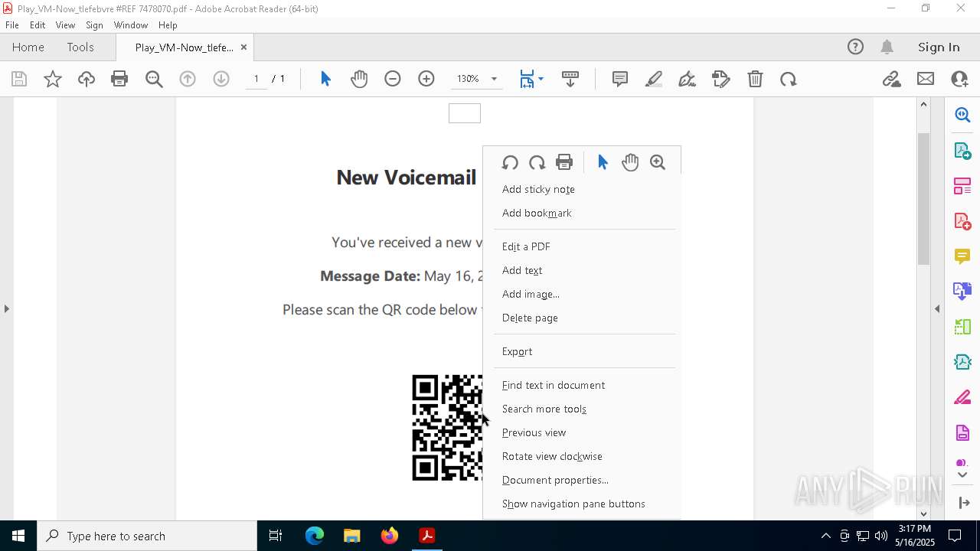Viewport: 980px width, 551px height.
Task: Expand the left navigation pane arrow
Action: tap(6, 308)
